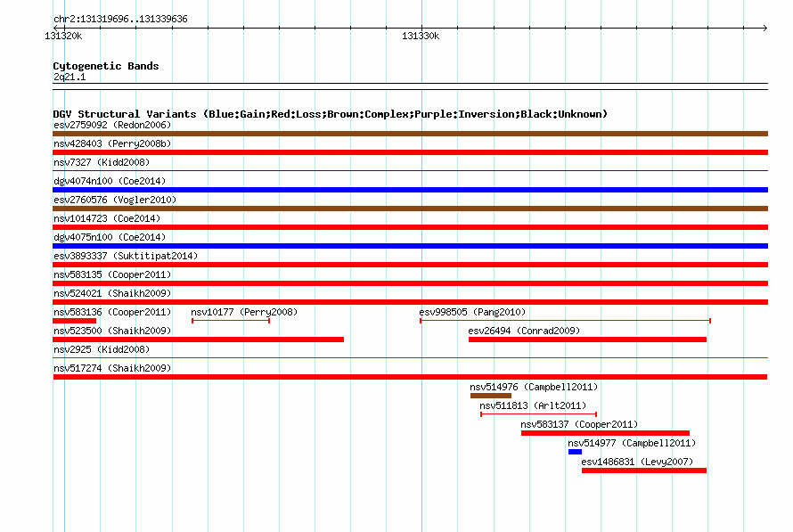Click the dgv4074n100 (Coe2014) label
Screen dimensions: 793x532
(110, 181)
